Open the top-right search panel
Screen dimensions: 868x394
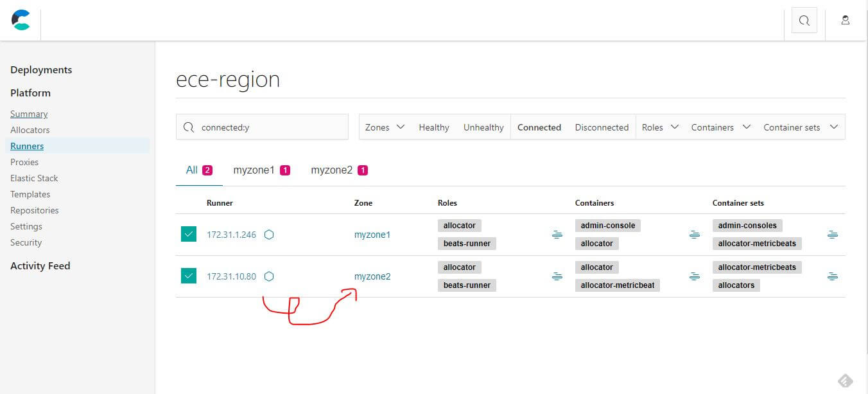(x=804, y=20)
